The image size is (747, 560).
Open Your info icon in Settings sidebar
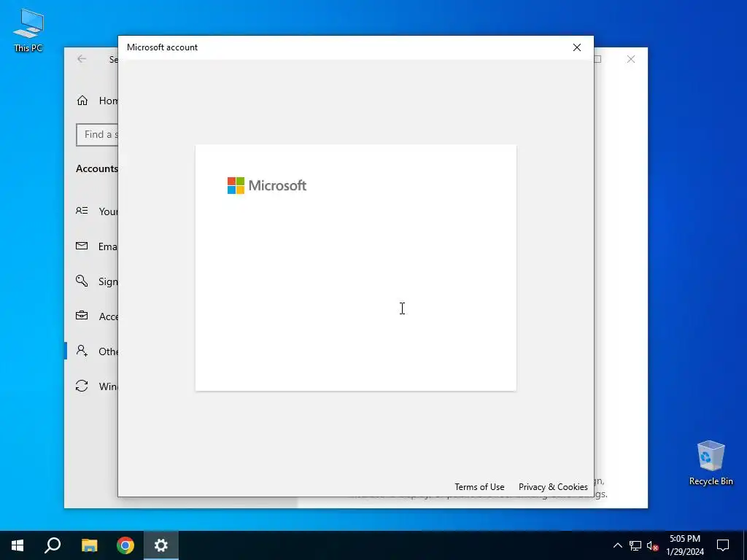click(82, 211)
